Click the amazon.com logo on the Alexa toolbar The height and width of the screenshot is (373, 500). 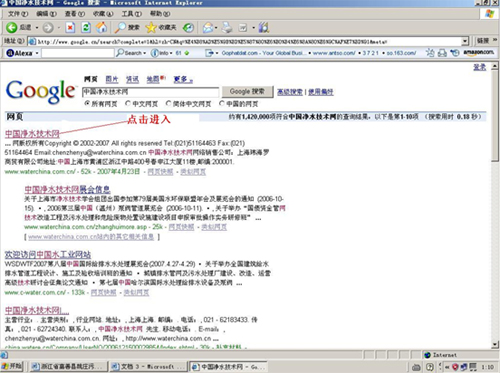coord(479,52)
